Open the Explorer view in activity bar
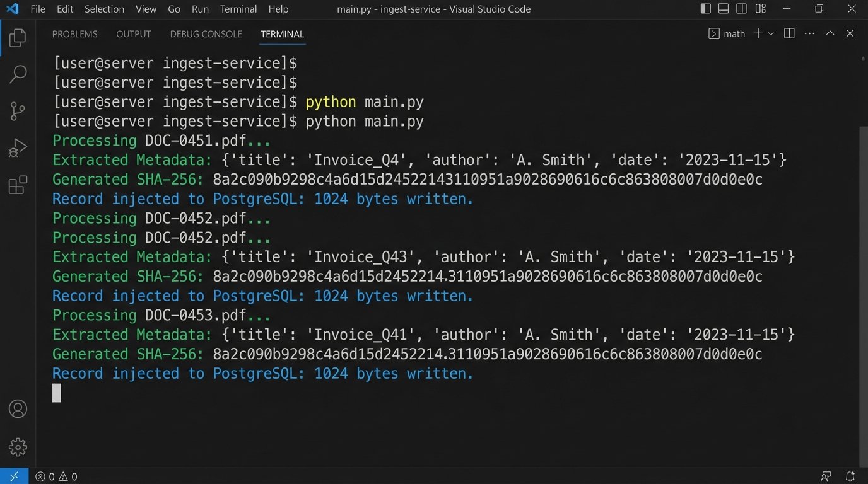The image size is (868, 484). [18, 38]
